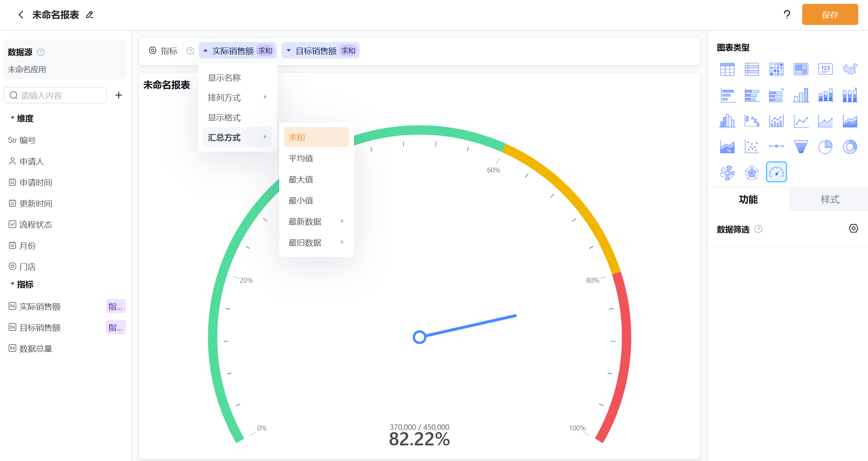Edit report name with pencil icon
Viewport: 868px width, 461px height.
90,15
